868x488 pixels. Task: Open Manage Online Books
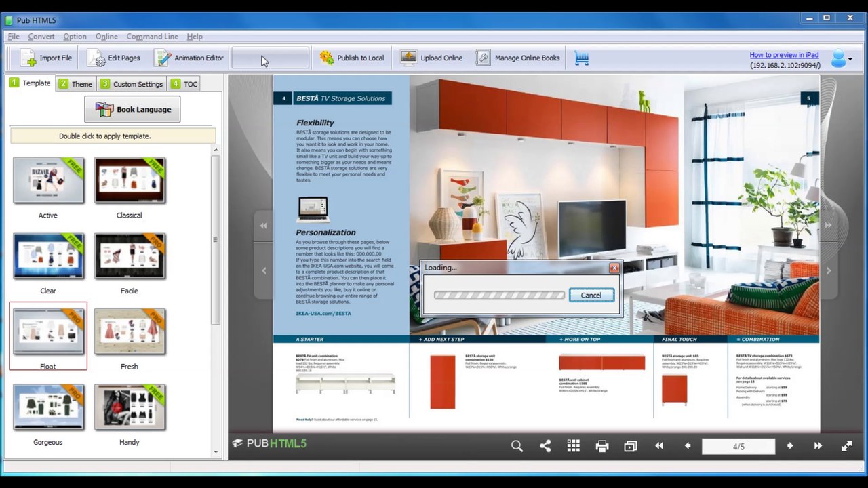[518, 58]
